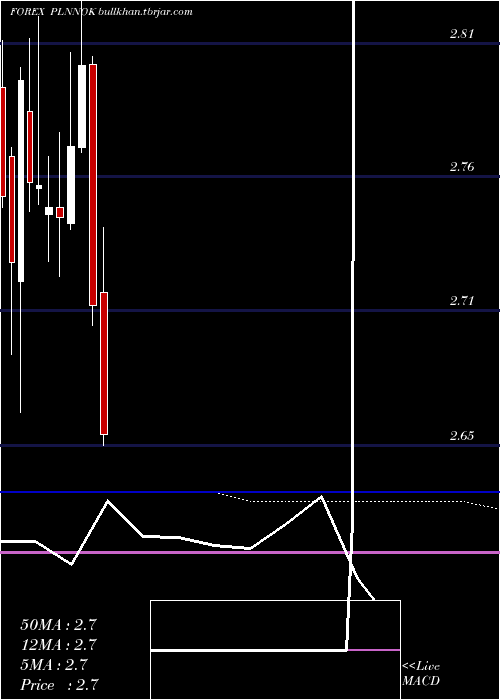Click the FOREX PLNNOK chart title
Screen dimensions: 500x700
tap(52, 12)
